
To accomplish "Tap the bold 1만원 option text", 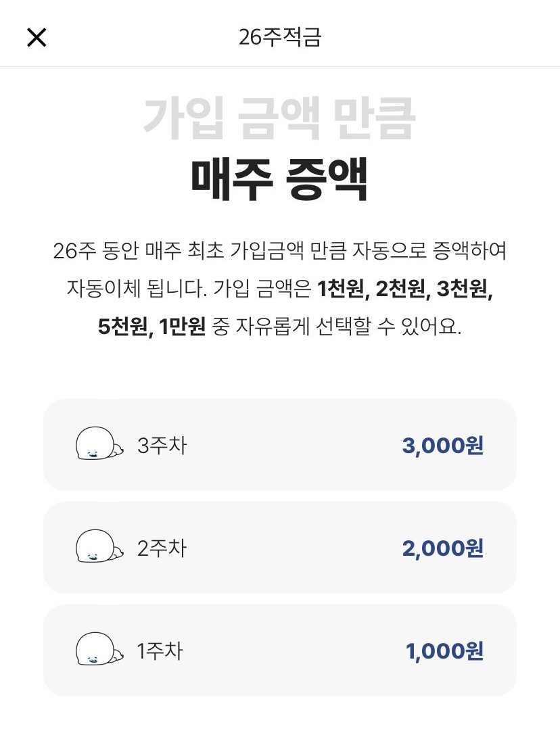I will point(183,326).
